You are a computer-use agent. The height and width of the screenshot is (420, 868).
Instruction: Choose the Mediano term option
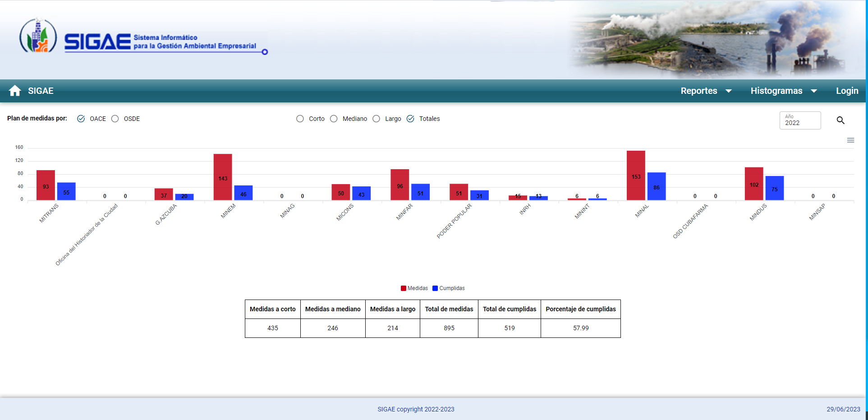(x=334, y=119)
